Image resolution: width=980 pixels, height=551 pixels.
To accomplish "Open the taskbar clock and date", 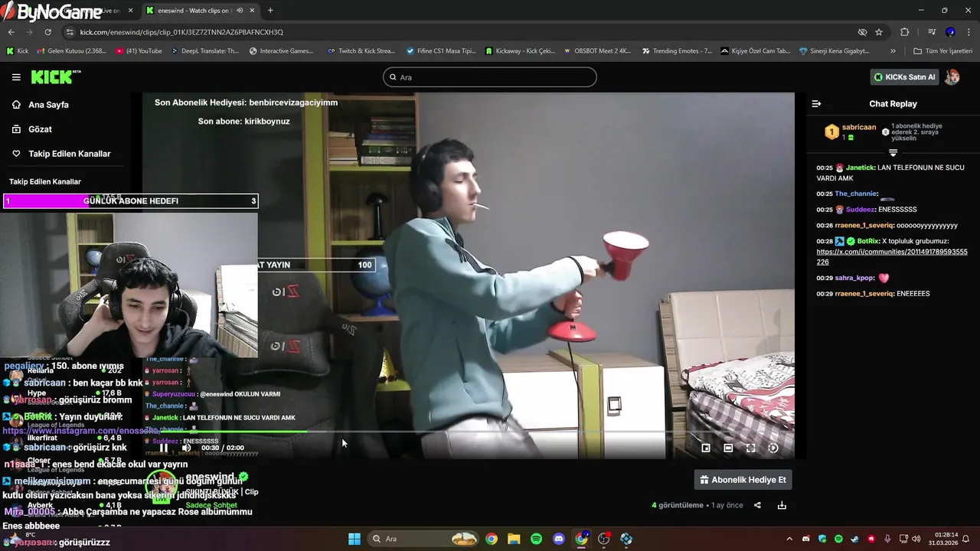I will tap(945, 539).
